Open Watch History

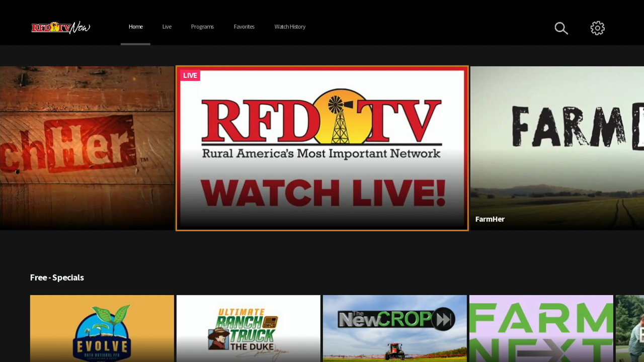coord(290,27)
